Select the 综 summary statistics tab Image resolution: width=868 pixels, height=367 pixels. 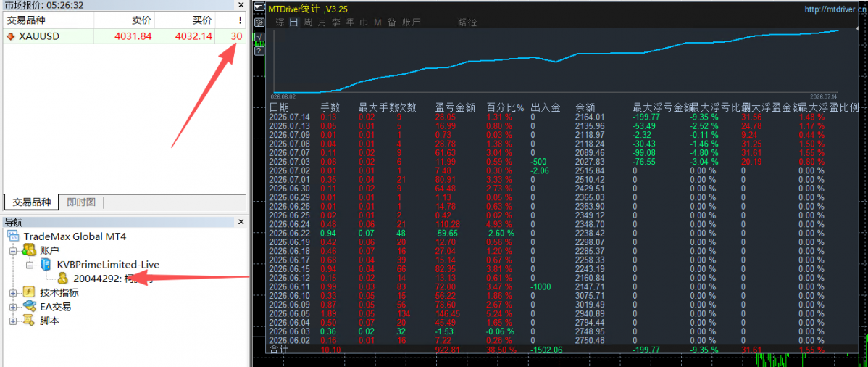pyautogui.click(x=280, y=22)
